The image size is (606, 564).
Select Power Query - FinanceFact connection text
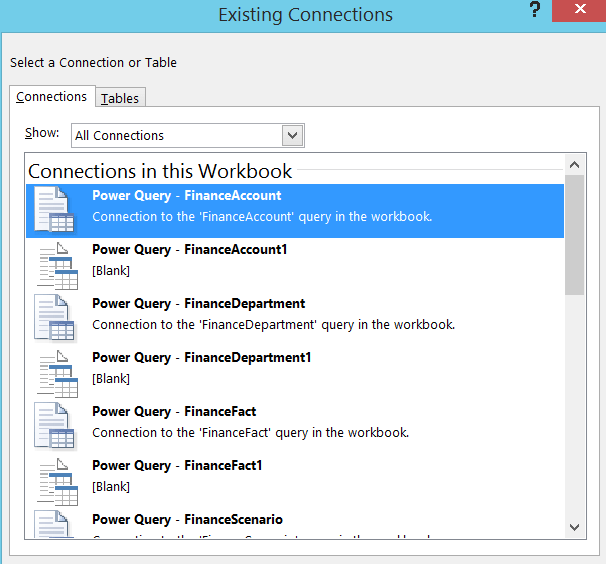(x=174, y=412)
